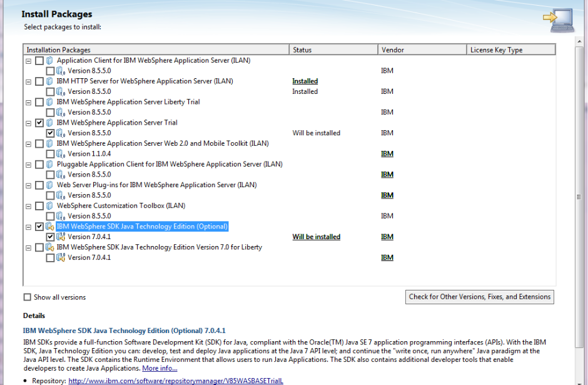Click the package icon of IBM HTTP Server row

point(50,81)
